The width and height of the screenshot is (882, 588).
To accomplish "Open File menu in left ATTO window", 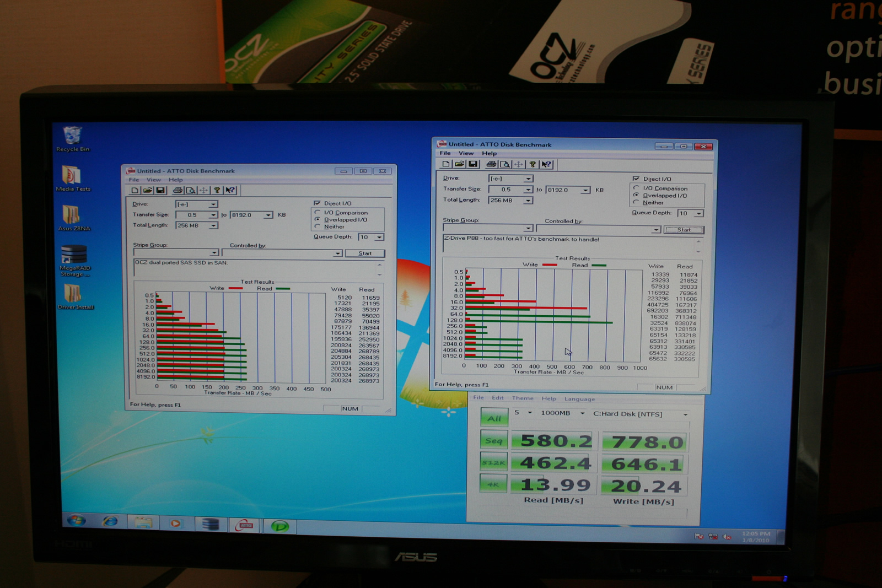I will (x=133, y=180).
